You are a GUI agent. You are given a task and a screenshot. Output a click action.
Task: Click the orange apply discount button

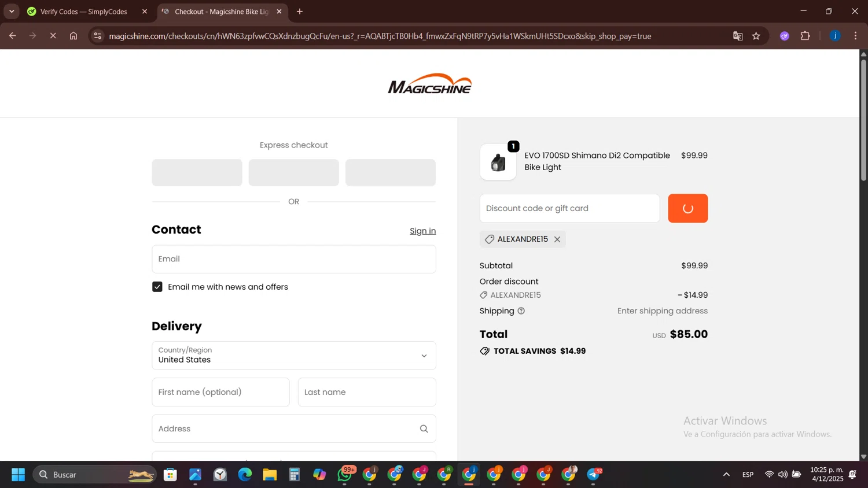pyautogui.click(x=687, y=208)
